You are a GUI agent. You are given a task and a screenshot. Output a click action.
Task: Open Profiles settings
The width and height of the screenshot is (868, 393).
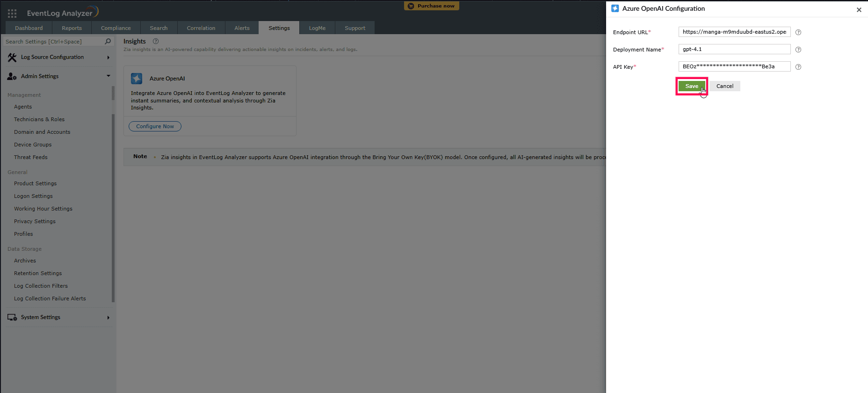pyautogui.click(x=23, y=234)
